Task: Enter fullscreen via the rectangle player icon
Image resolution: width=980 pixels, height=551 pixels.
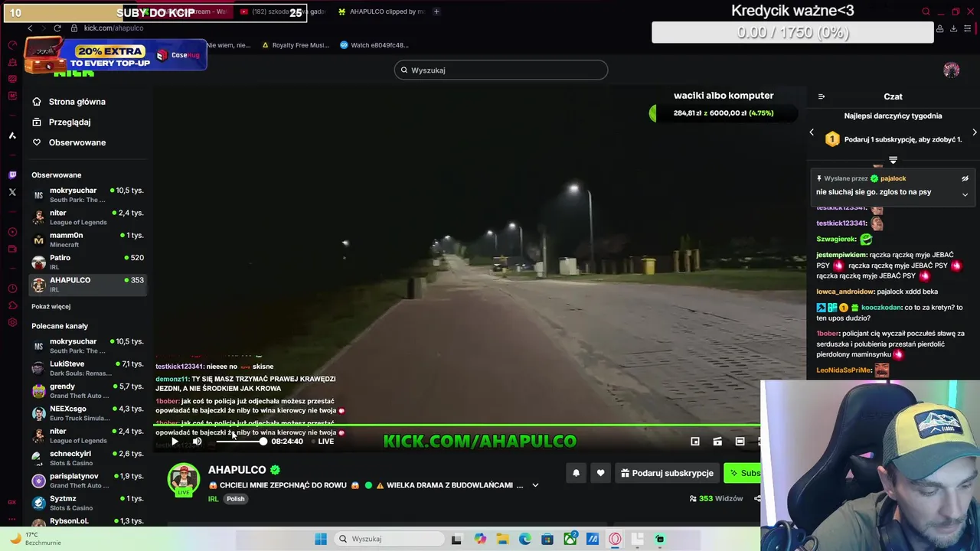Action: 740,442
